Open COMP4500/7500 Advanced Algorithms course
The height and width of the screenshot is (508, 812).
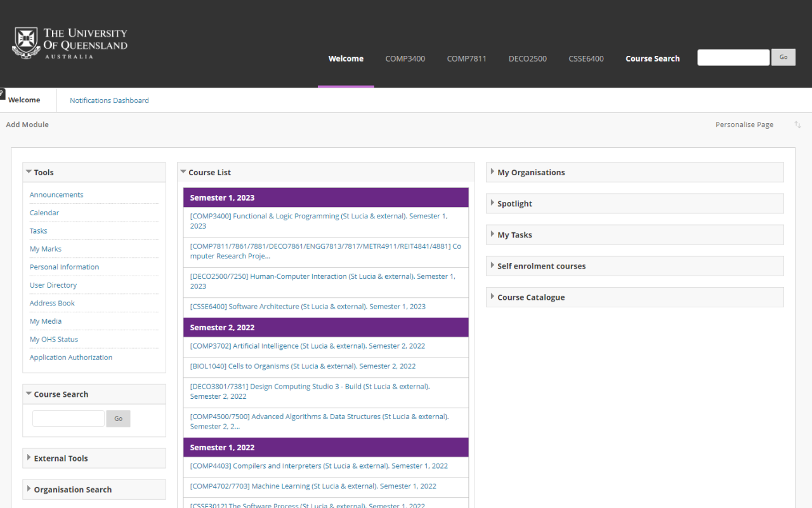point(320,422)
